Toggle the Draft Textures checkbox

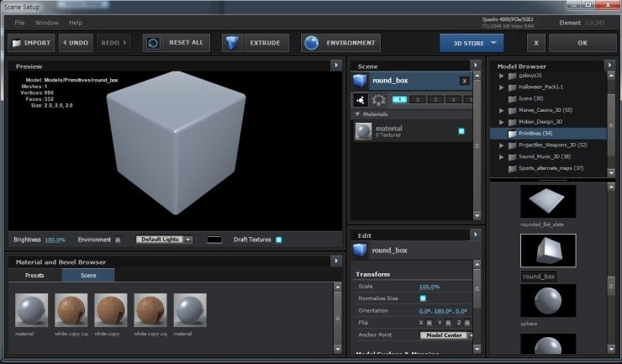tap(279, 240)
